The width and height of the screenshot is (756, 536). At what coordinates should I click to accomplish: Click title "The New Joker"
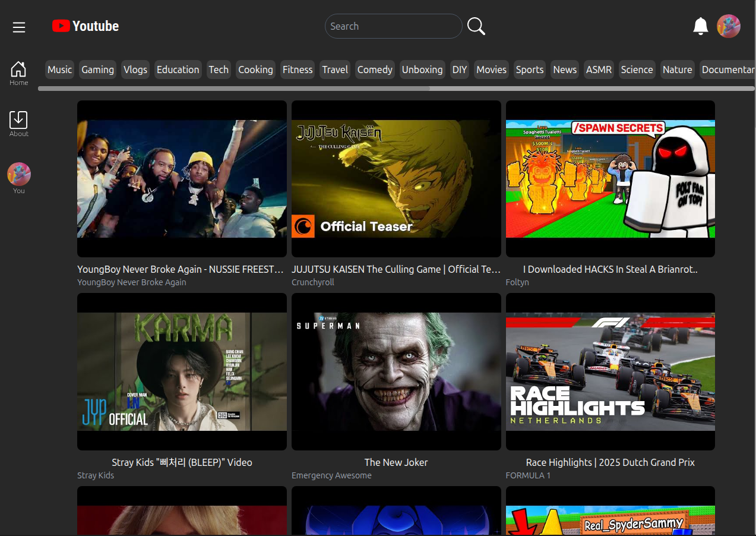tap(396, 462)
